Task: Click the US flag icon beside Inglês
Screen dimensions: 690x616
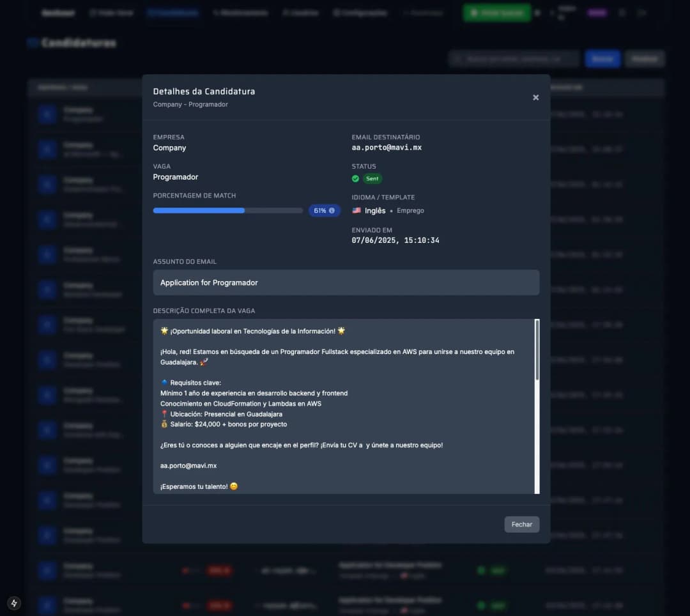Action: click(356, 210)
